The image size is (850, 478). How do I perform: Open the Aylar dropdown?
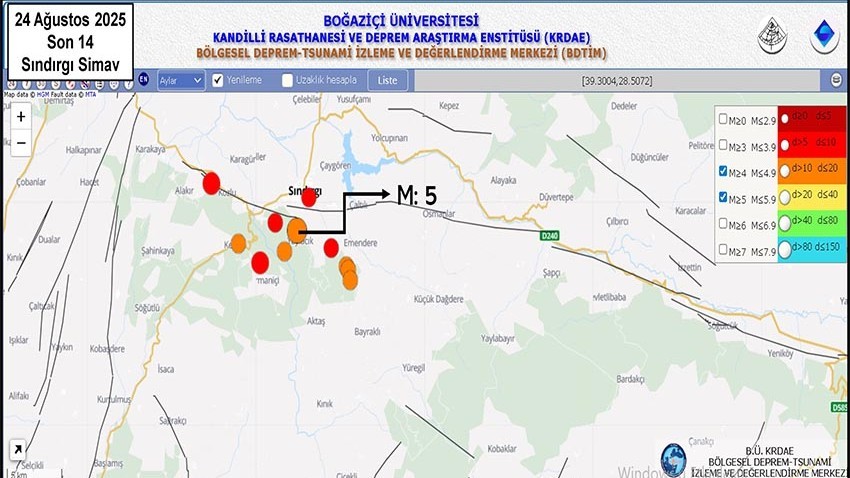coord(180,80)
